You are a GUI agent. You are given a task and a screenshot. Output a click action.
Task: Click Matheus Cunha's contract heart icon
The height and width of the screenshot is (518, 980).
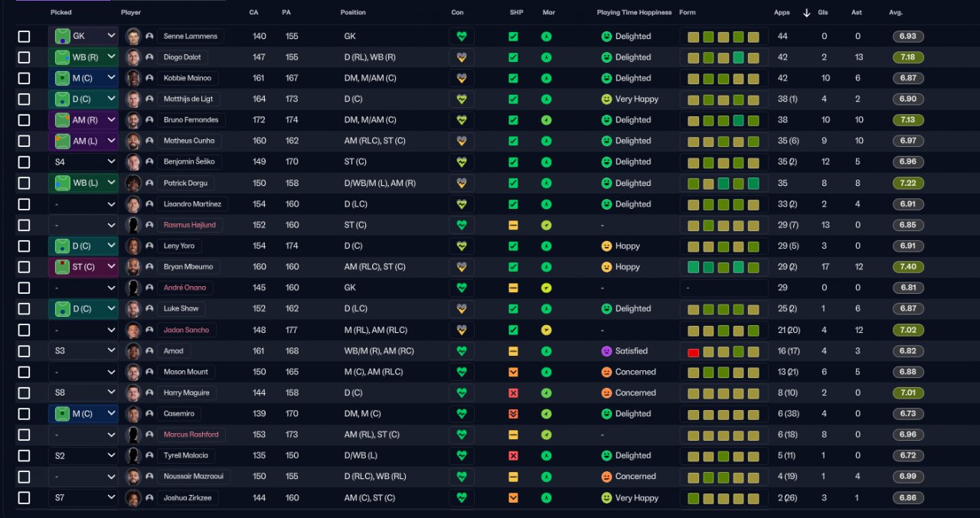tap(461, 141)
